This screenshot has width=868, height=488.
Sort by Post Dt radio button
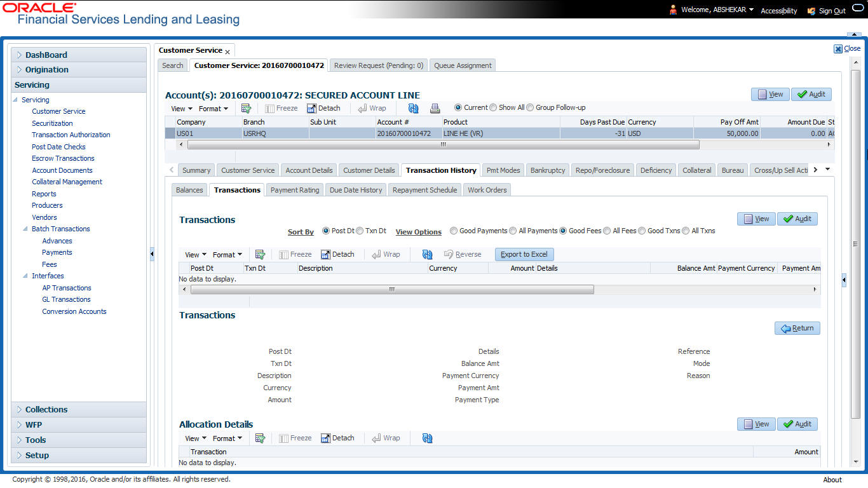pos(326,231)
